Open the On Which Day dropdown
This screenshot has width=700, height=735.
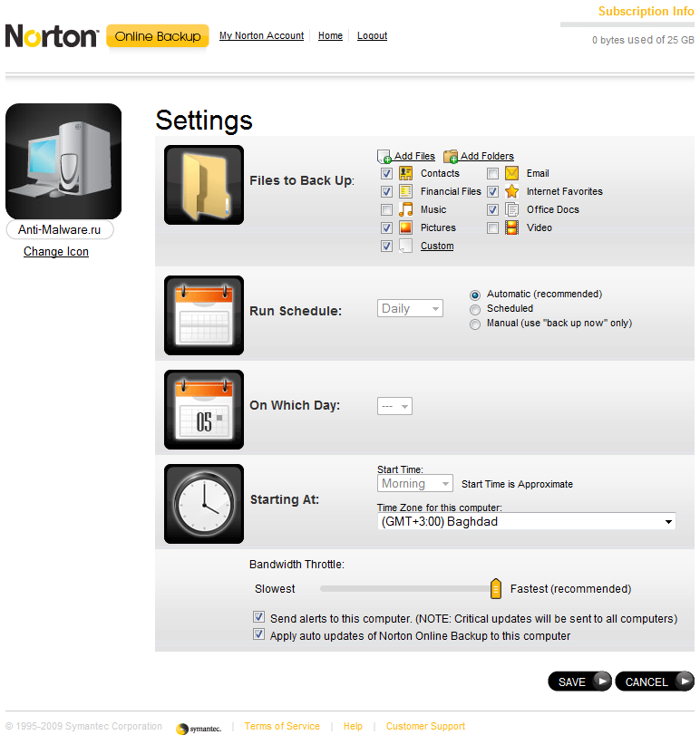[x=394, y=406]
